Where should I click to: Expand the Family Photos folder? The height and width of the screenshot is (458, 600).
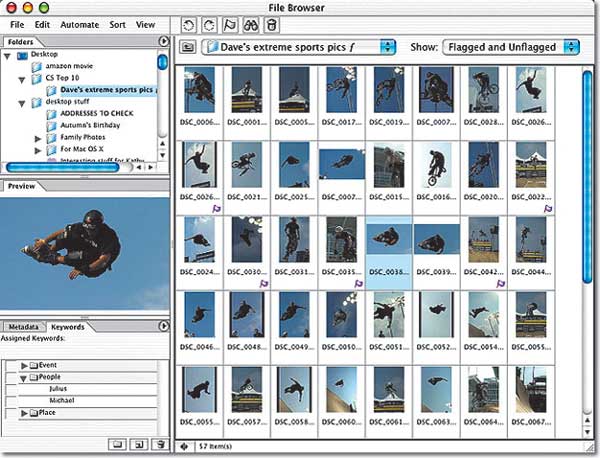(x=38, y=138)
